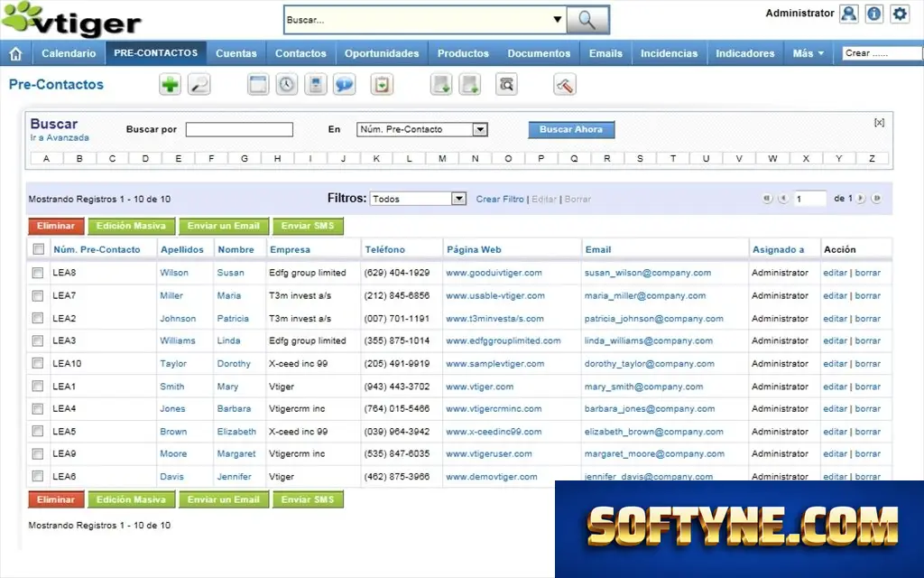Sort by the Apellidos column header

click(x=181, y=249)
